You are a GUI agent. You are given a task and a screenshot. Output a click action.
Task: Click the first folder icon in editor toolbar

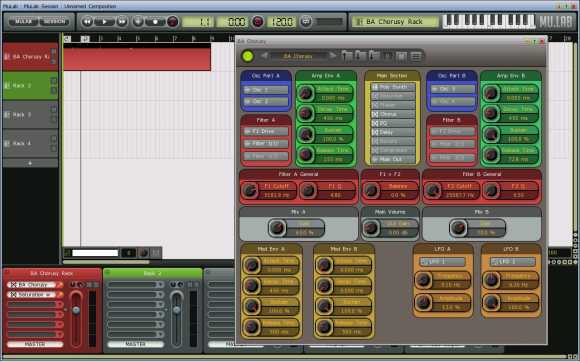[347, 56]
